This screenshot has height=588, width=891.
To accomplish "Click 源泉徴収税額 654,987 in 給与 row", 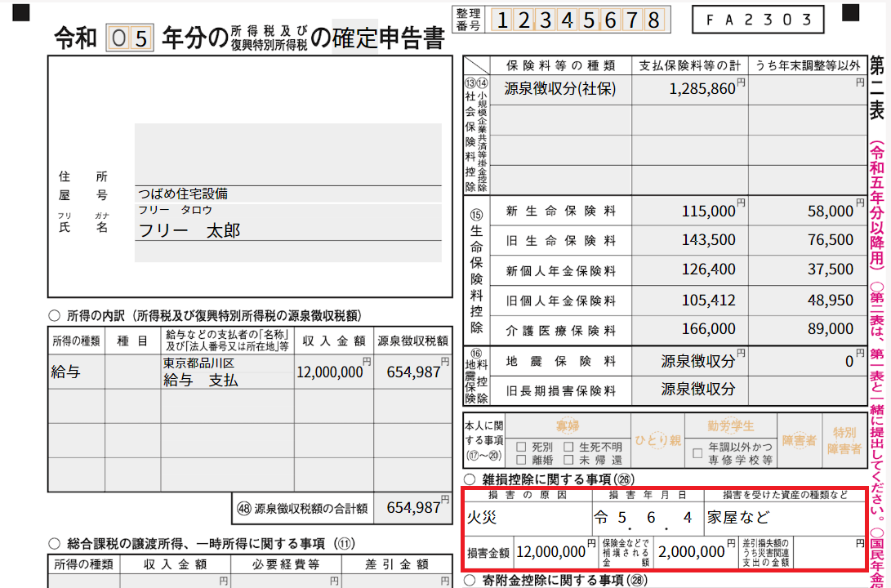I will tap(413, 372).
